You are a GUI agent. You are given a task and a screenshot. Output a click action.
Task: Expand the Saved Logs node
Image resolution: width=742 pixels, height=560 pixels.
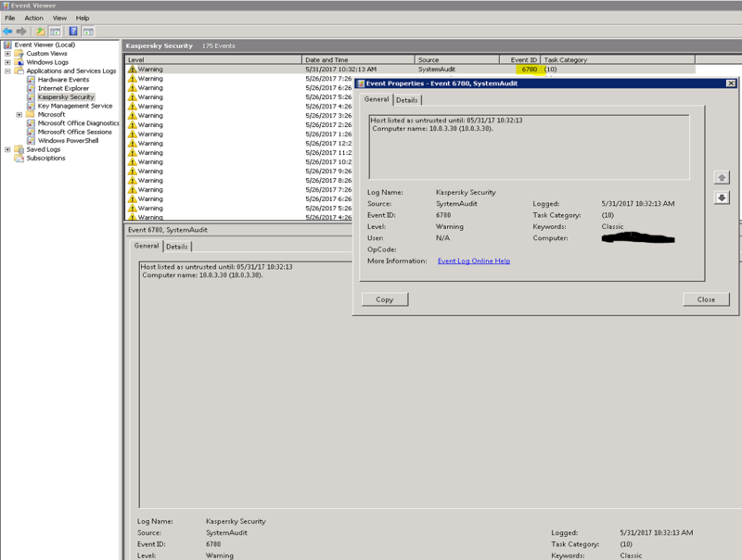click(x=7, y=150)
